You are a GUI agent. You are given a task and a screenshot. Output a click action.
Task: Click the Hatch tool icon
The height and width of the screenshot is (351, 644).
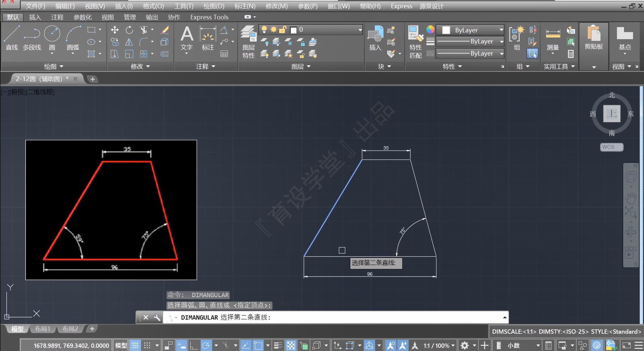(91, 54)
